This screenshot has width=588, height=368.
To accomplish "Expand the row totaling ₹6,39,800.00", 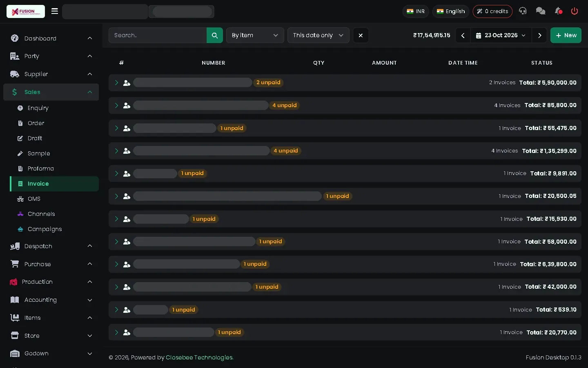I will click(116, 264).
